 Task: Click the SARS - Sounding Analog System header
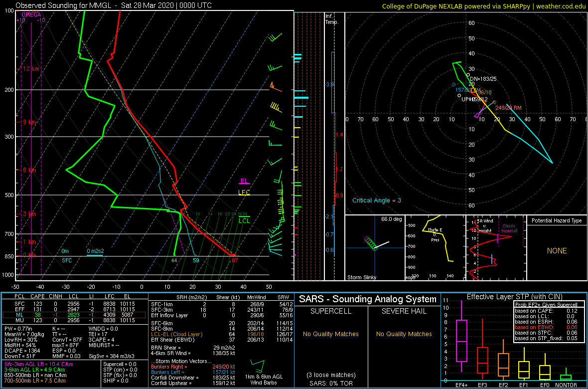pos(368,299)
